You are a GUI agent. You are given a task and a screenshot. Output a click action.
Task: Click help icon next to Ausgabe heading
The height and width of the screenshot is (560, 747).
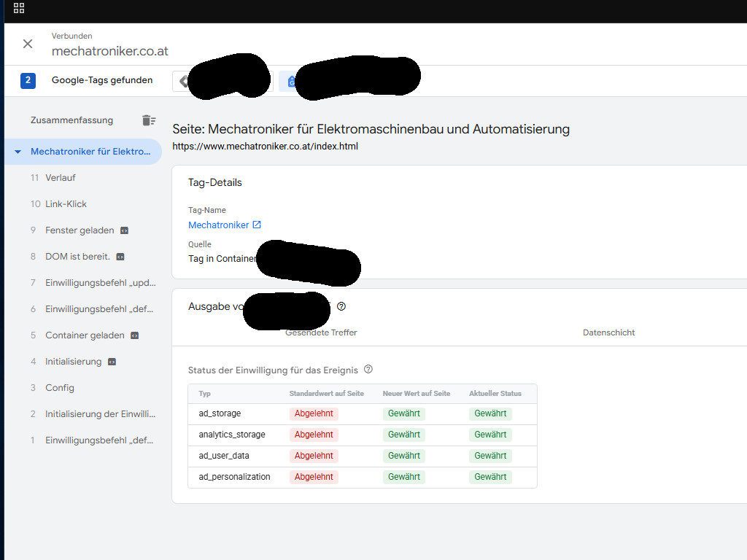click(341, 306)
